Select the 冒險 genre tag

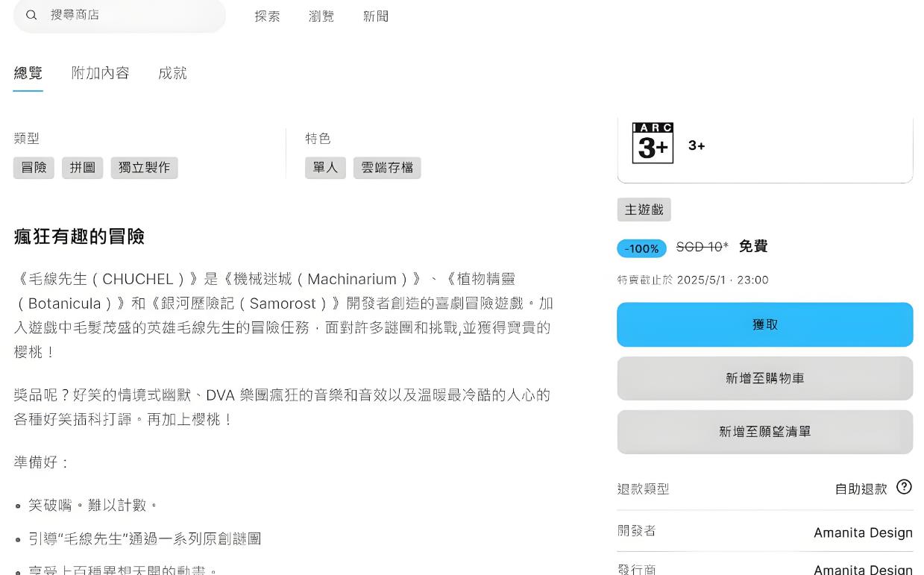click(x=34, y=168)
